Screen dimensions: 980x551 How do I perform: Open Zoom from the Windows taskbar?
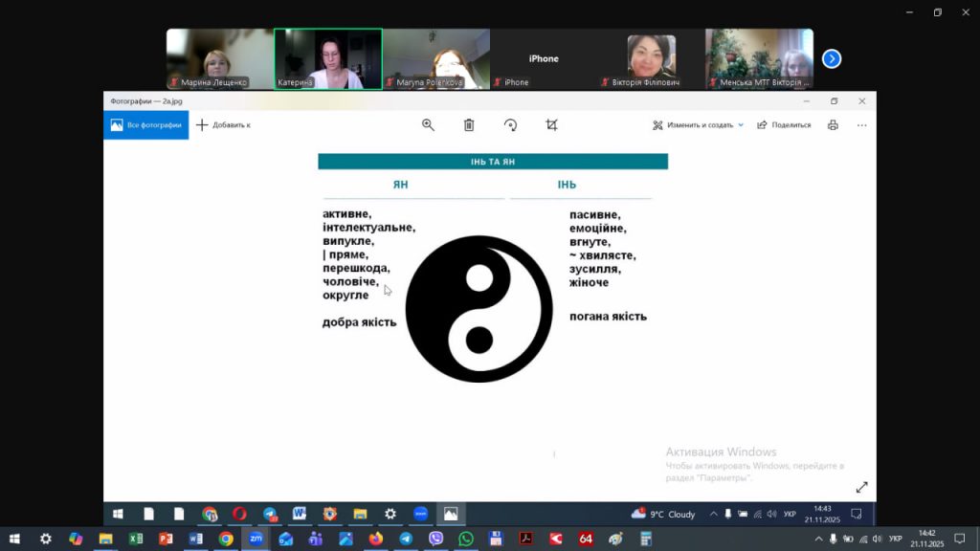(x=256, y=539)
